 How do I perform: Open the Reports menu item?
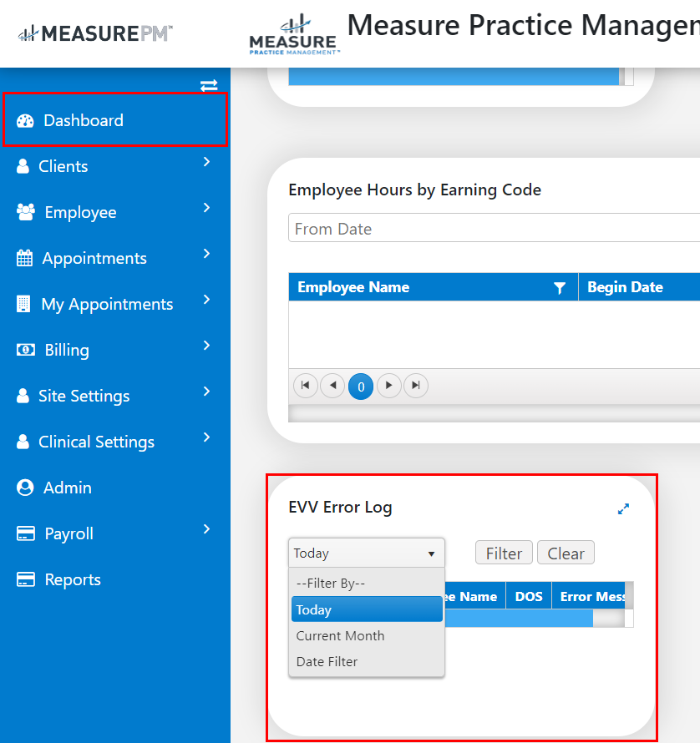click(115, 579)
